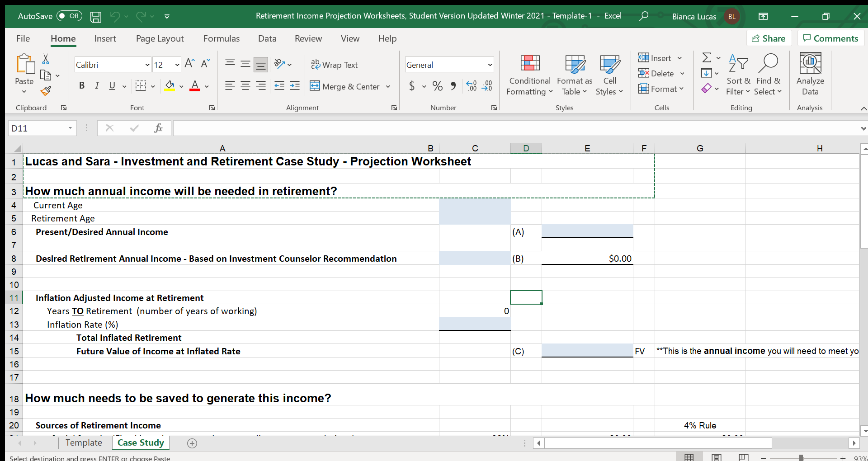The image size is (868, 461).
Task: Switch to Normal view in status bar
Action: (x=689, y=457)
